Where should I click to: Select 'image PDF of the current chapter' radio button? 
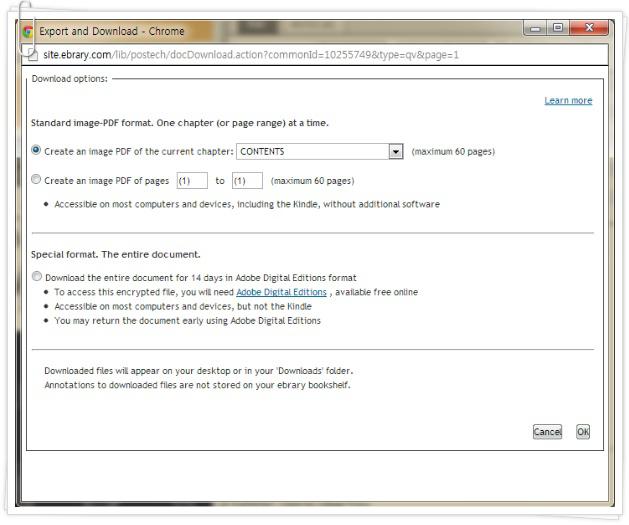click(x=36, y=150)
